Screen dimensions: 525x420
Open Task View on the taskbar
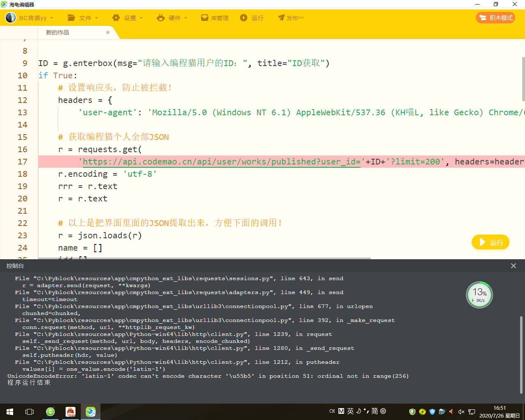tap(30, 411)
